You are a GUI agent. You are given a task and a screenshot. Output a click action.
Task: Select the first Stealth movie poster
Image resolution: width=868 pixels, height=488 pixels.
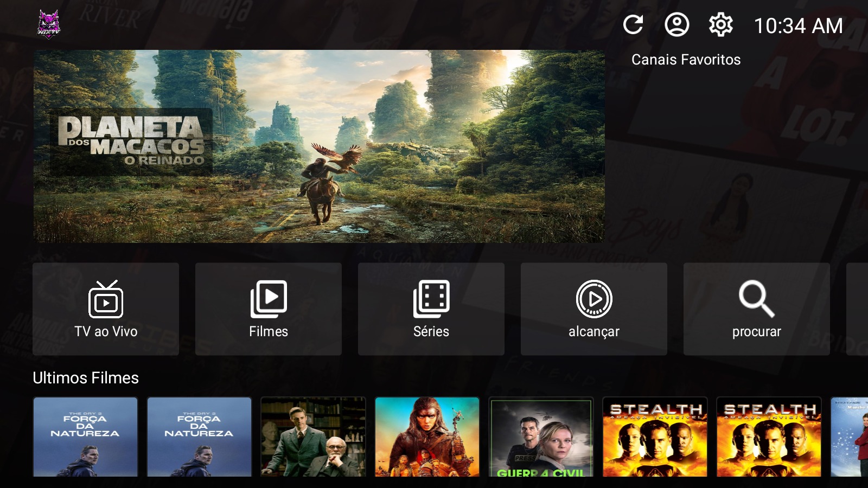click(x=655, y=437)
